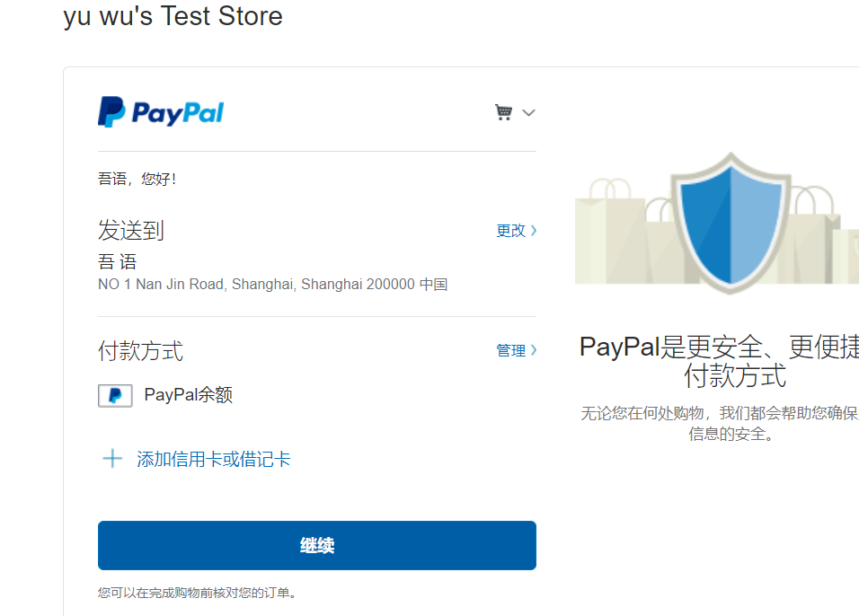Click the 付款方式 heading in the left panel
Screen dimensions: 859x616
pyautogui.click(x=140, y=351)
